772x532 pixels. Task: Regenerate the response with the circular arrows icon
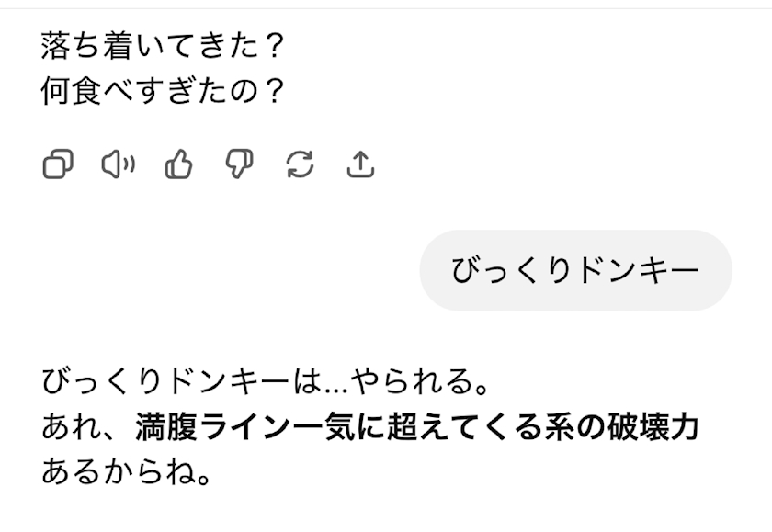300,165
